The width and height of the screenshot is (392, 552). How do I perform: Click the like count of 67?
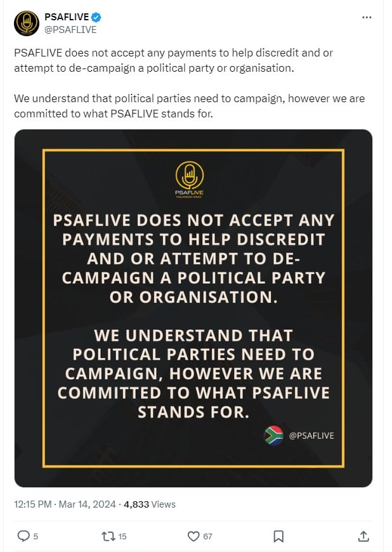pos(207,537)
